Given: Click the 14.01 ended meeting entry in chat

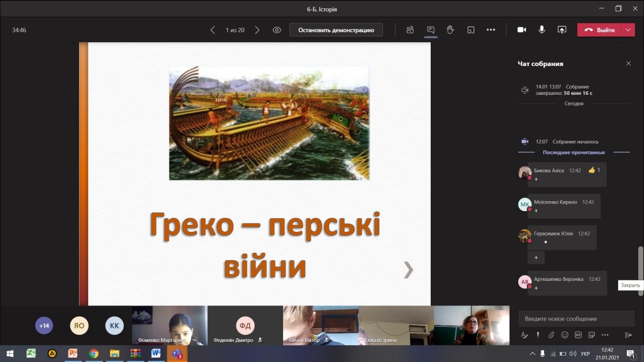Looking at the screenshot, I should tap(563, 90).
